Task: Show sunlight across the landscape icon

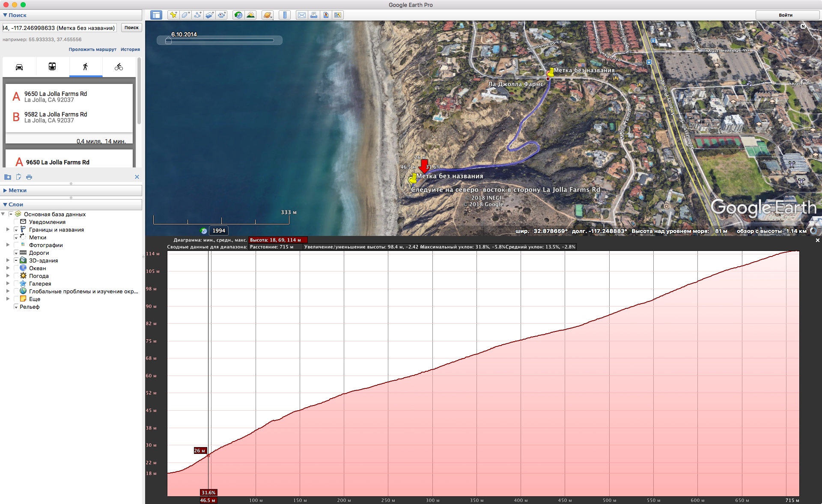Action: pyautogui.click(x=251, y=15)
